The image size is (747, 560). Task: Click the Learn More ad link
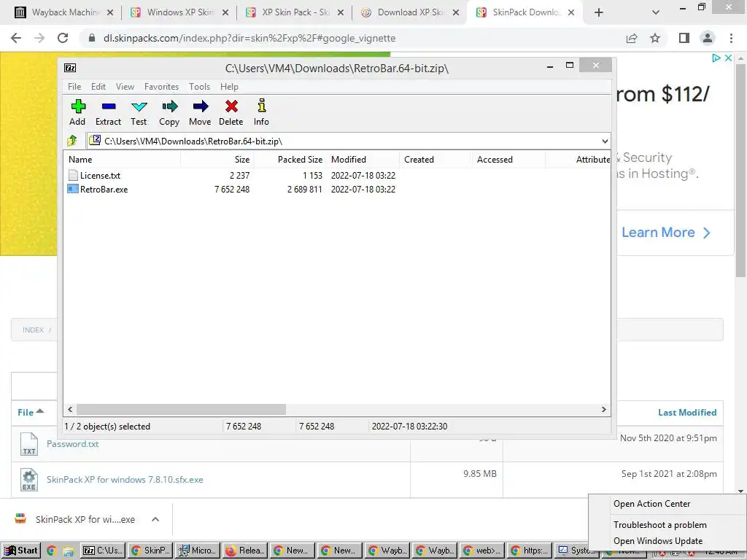pyautogui.click(x=665, y=233)
